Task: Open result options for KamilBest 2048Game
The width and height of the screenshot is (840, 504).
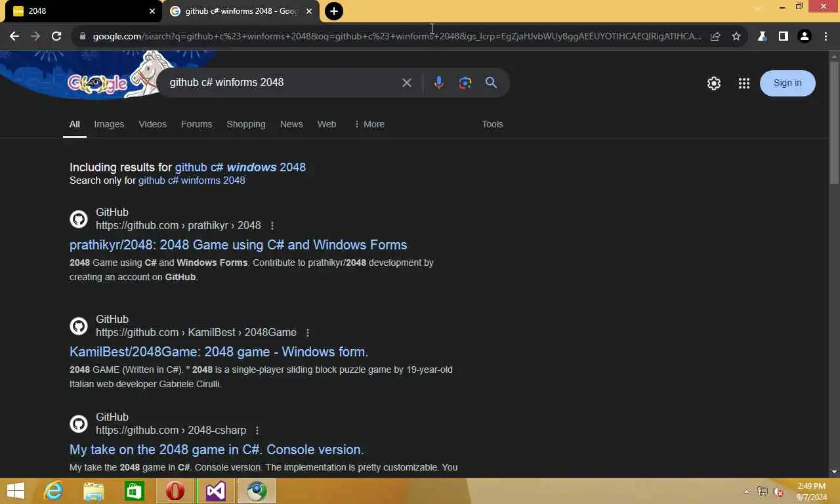Action: click(308, 333)
